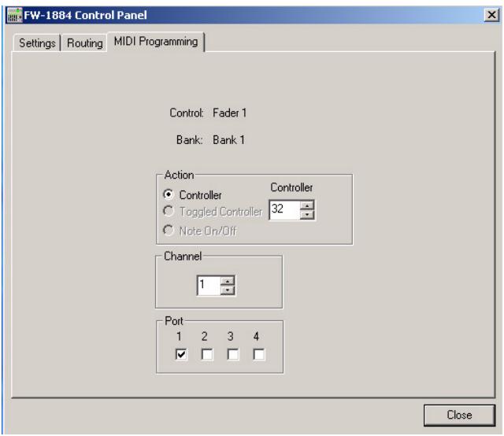Choose the Toggled Controller radio option
504x436 pixels.
[169, 211]
